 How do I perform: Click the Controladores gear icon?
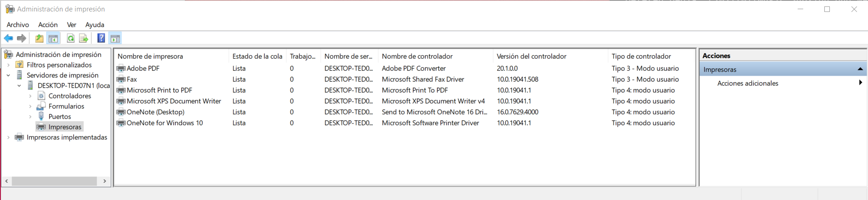41,96
